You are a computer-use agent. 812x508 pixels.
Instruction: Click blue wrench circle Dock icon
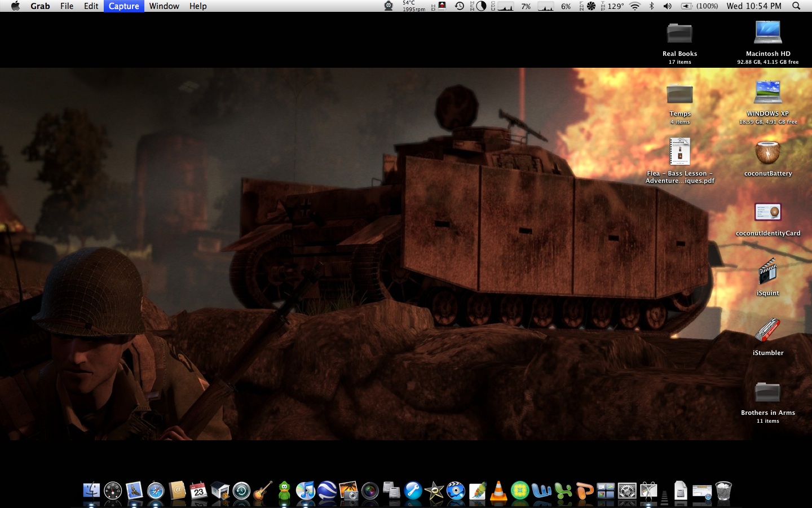click(413, 491)
